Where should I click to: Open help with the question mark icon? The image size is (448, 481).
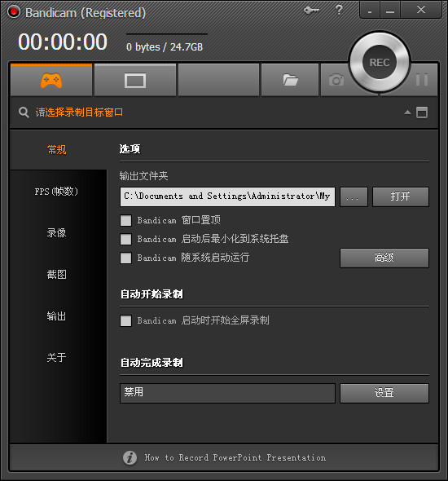339,10
